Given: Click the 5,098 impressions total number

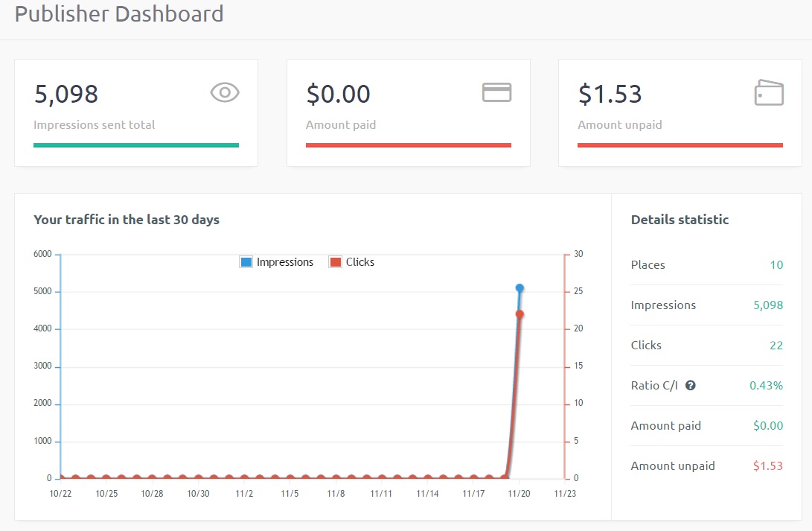Looking at the screenshot, I should coord(66,95).
